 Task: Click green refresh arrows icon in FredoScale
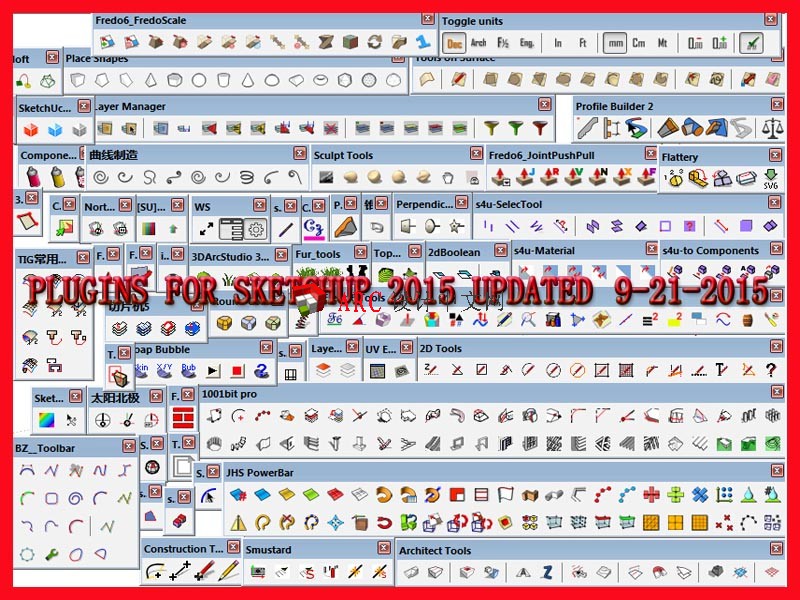click(x=375, y=41)
